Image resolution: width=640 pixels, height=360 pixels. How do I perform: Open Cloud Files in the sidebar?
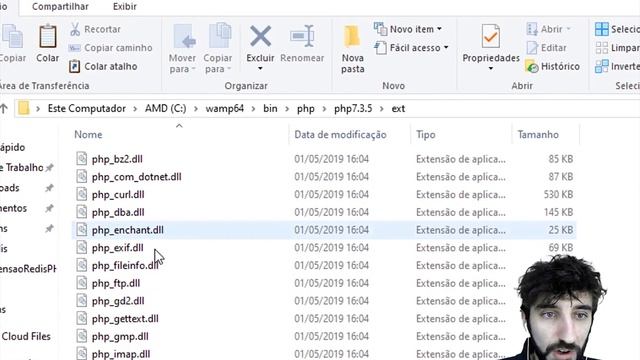click(x=26, y=337)
